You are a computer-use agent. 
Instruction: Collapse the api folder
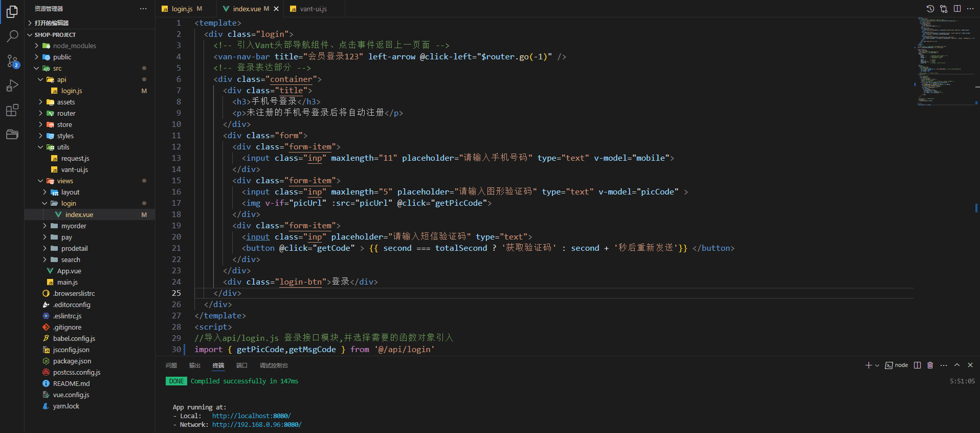point(90,79)
